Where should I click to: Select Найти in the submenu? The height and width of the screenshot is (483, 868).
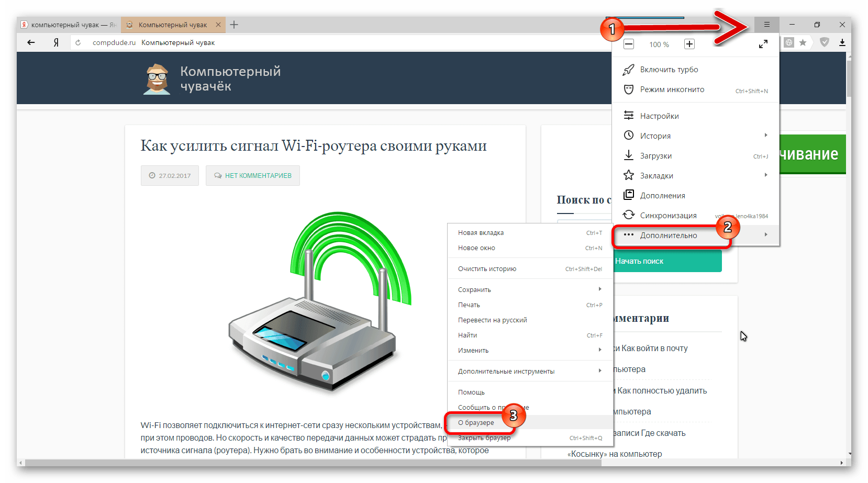(x=530, y=335)
